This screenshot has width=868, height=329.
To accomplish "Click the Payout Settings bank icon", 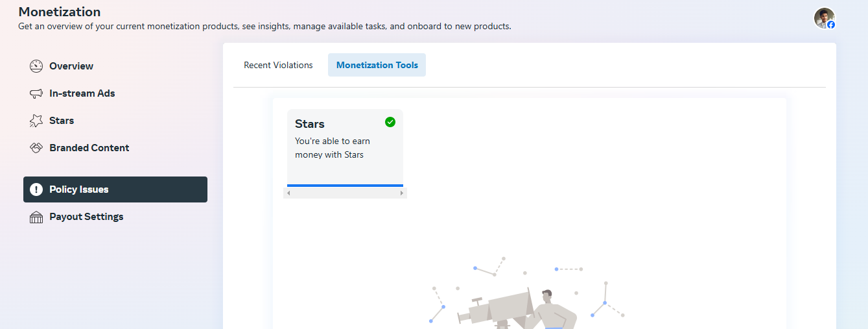I will 36,217.
